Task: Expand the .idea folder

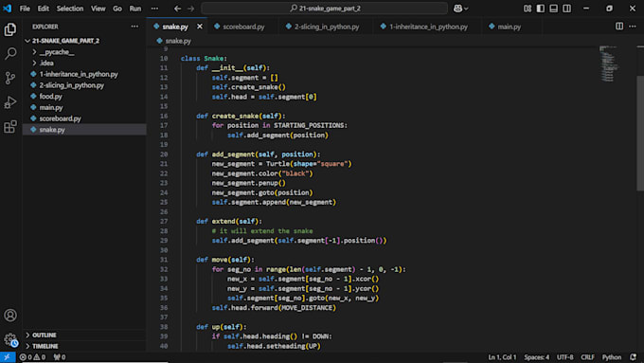Action: tap(84, 63)
